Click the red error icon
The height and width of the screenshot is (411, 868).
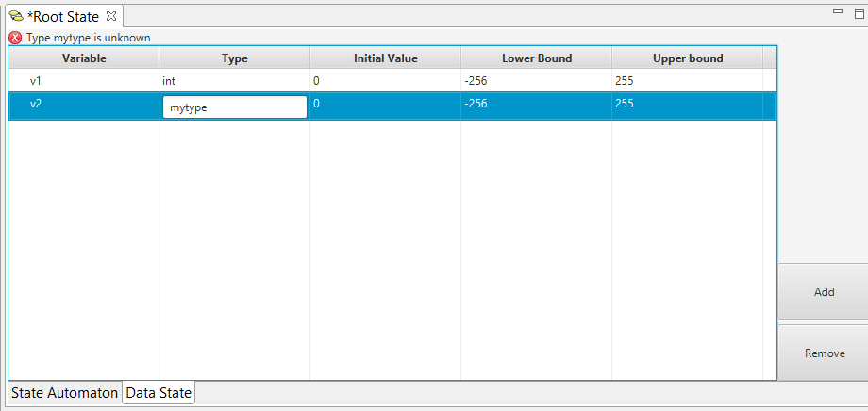(16, 38)
